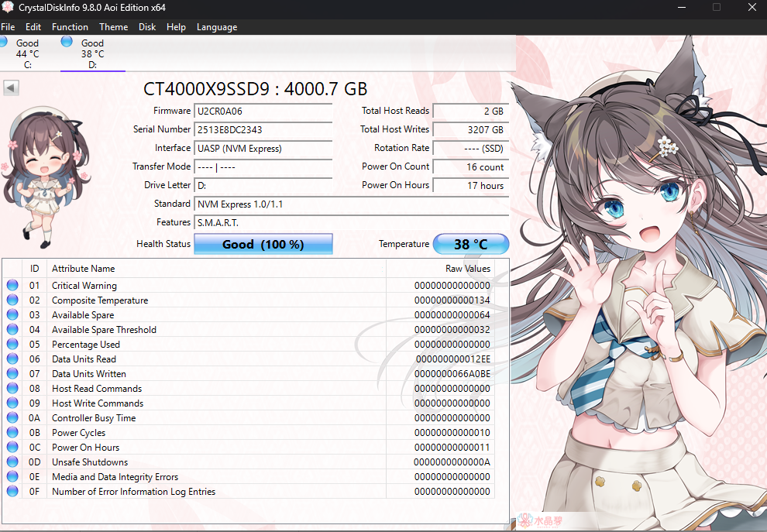Open the Language menu

coord(217,27)
